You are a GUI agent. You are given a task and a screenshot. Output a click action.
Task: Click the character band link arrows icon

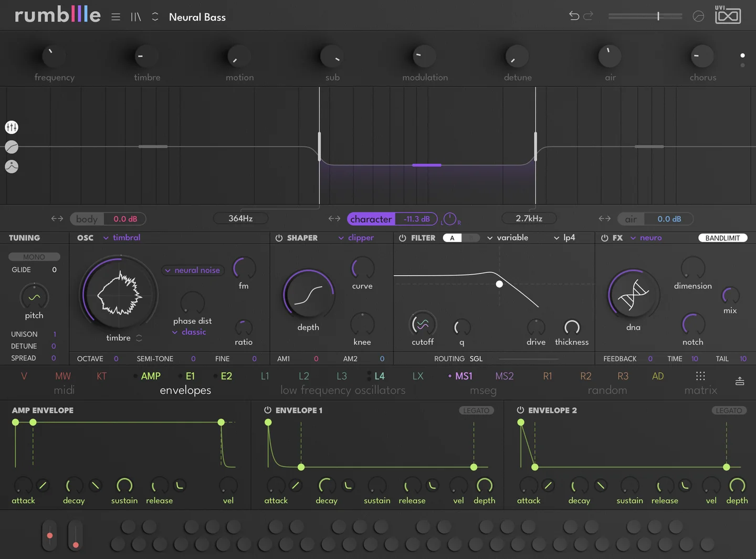(x=334, y=218)
